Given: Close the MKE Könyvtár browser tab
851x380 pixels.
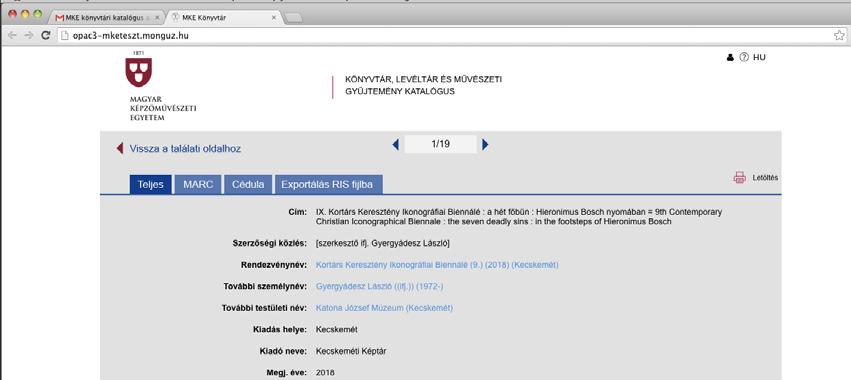Looking at the screenshot, I should pyautogui.click(x=274, y=18).
